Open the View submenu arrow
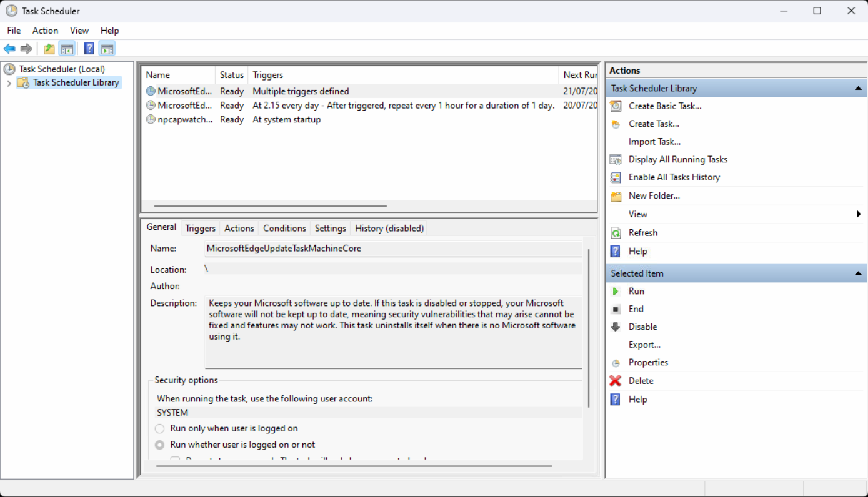868x497 pixels. tap(859, 214)
